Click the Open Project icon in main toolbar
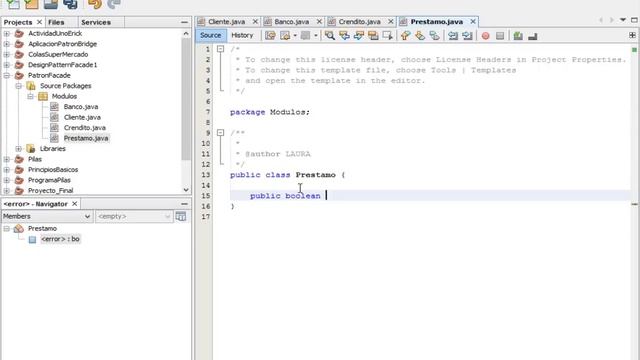 [51, 4]
